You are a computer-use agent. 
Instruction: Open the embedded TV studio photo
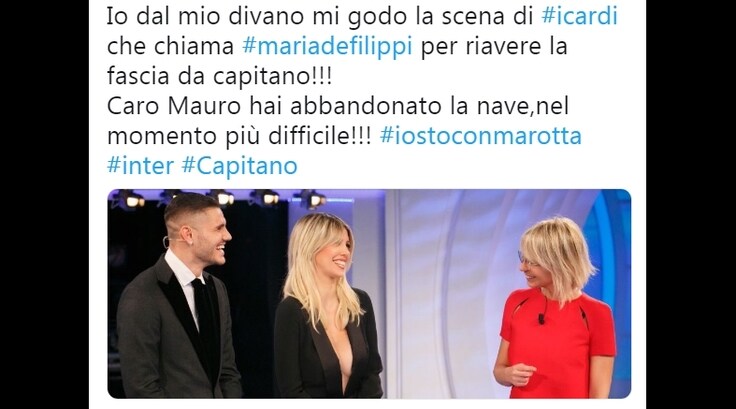click(x=369, y=294)
